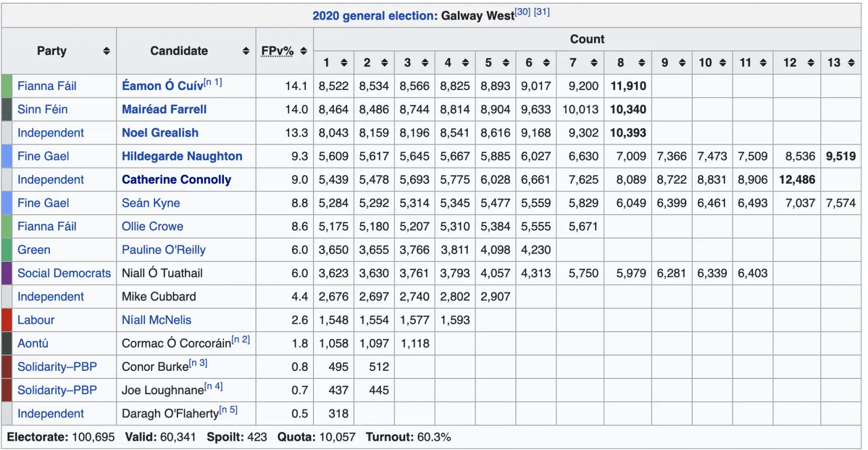
Task: Open citation reference 30
Action: point(522,12)
